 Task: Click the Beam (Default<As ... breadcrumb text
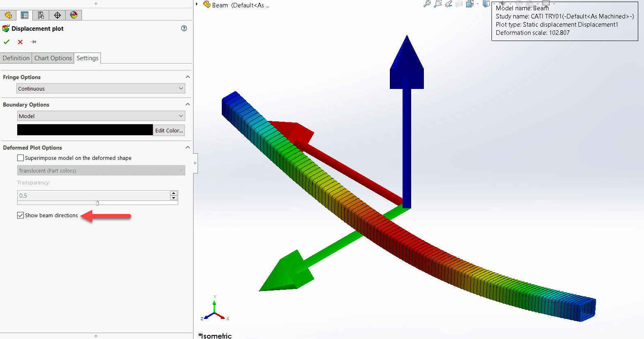[x=241, y=5]
